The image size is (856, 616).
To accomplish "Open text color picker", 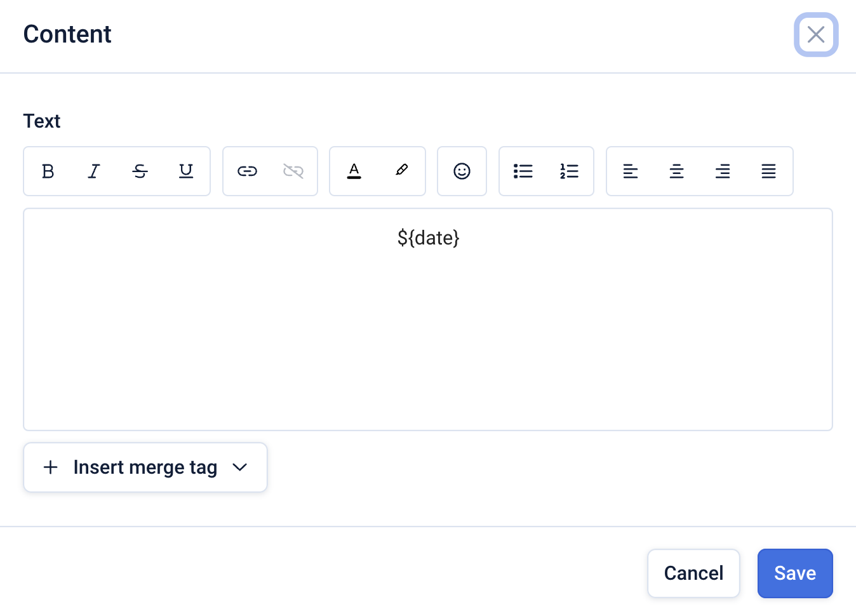I will click(x=354, y=171).
